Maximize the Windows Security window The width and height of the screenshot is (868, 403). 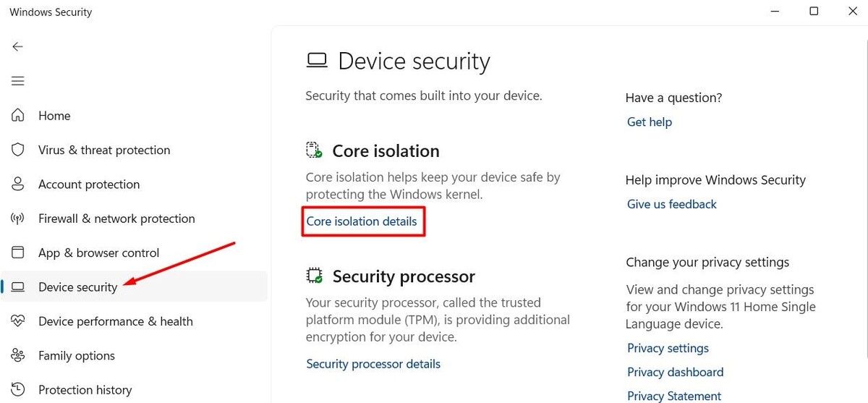814,12
